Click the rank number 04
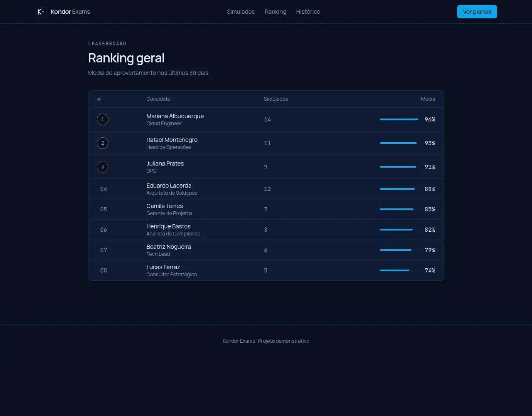 [x=103, y=189]
